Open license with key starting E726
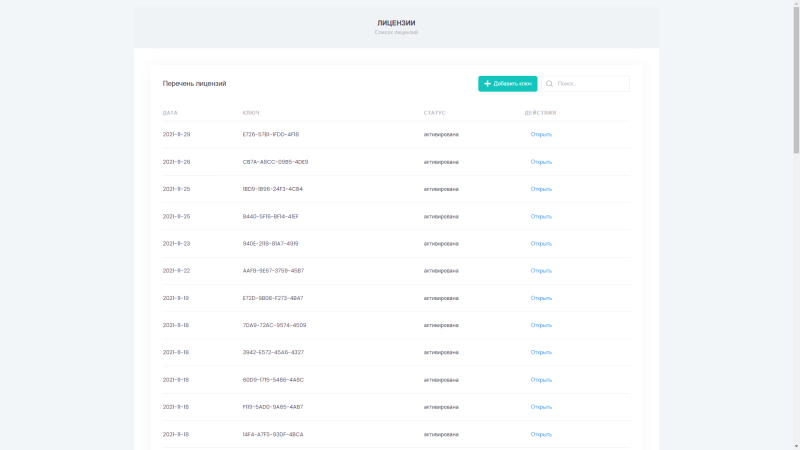This screenshot has height=450, width=800. pos(541,135)
